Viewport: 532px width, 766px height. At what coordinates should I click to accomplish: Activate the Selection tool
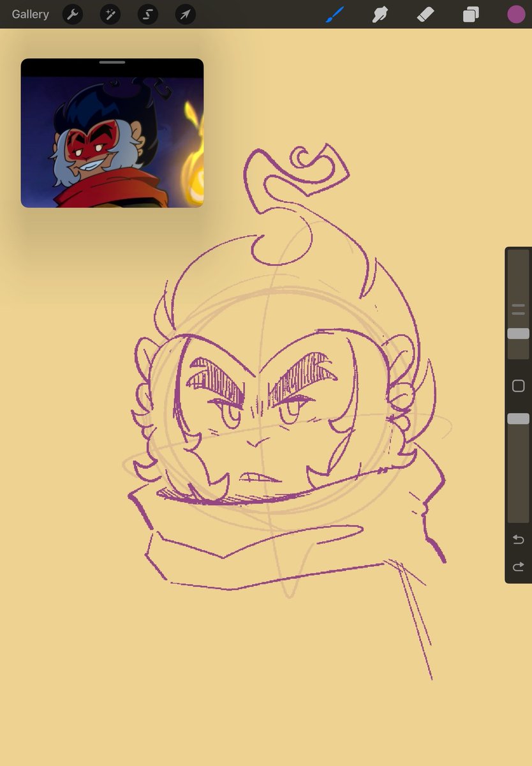coord(147,14)
